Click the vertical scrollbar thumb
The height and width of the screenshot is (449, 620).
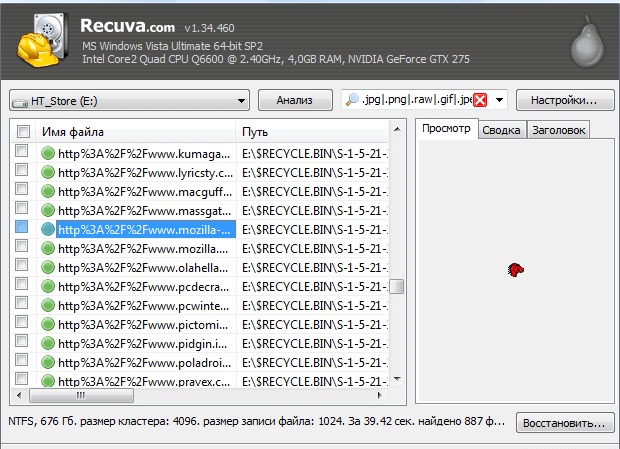tap(397, 287)
